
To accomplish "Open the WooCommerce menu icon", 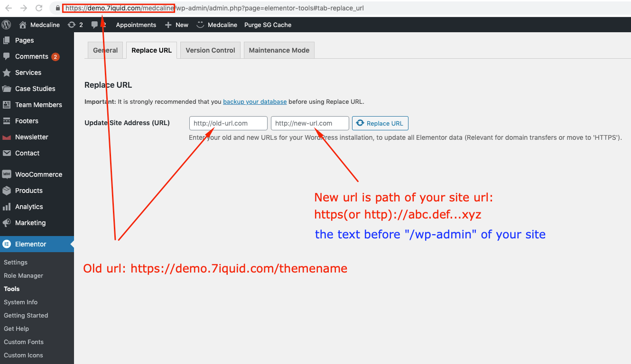I will click(7, 174).
